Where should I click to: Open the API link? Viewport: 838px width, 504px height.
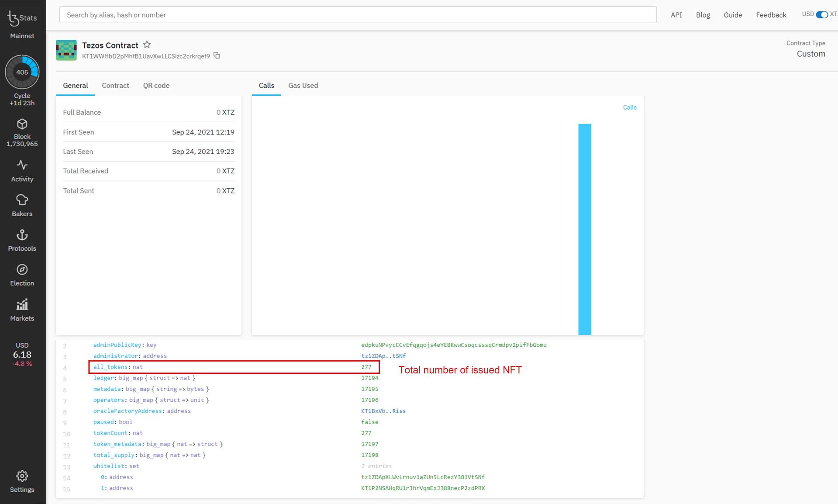pos(676,15)
